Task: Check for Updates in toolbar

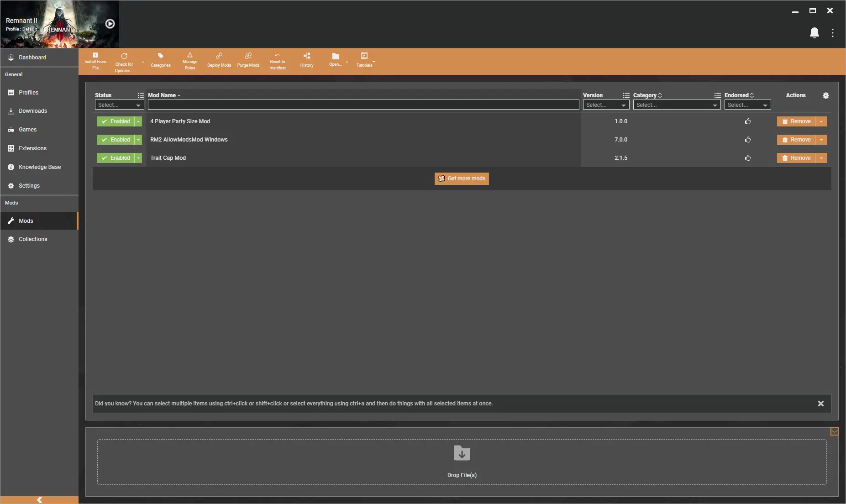Action: point(124,63)
